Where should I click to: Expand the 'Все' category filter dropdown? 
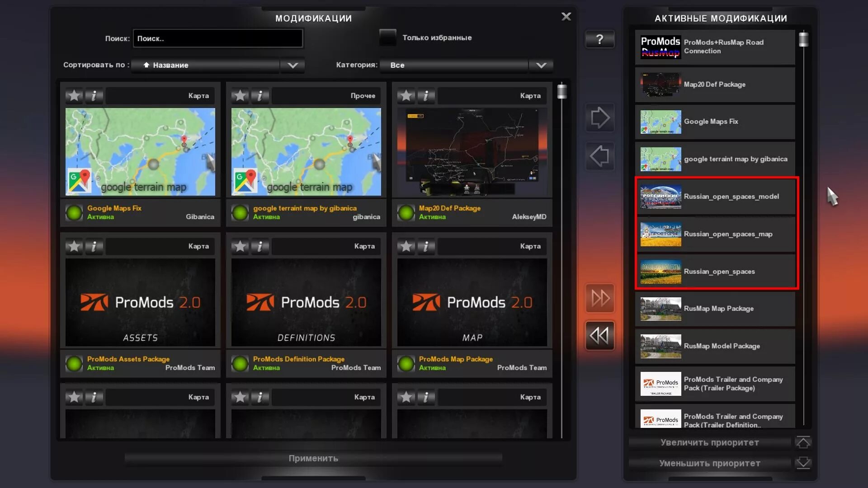(541, 65)
